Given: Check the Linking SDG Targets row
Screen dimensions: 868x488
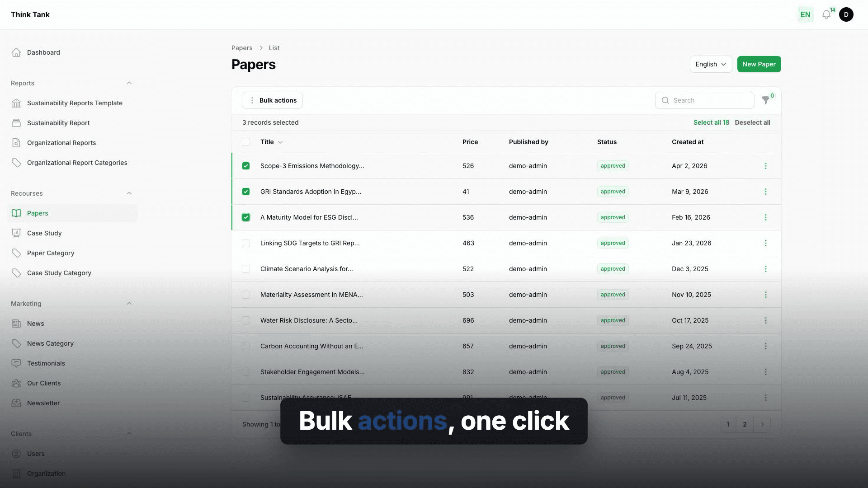Looking at the screenshot, I should point(246,243).
